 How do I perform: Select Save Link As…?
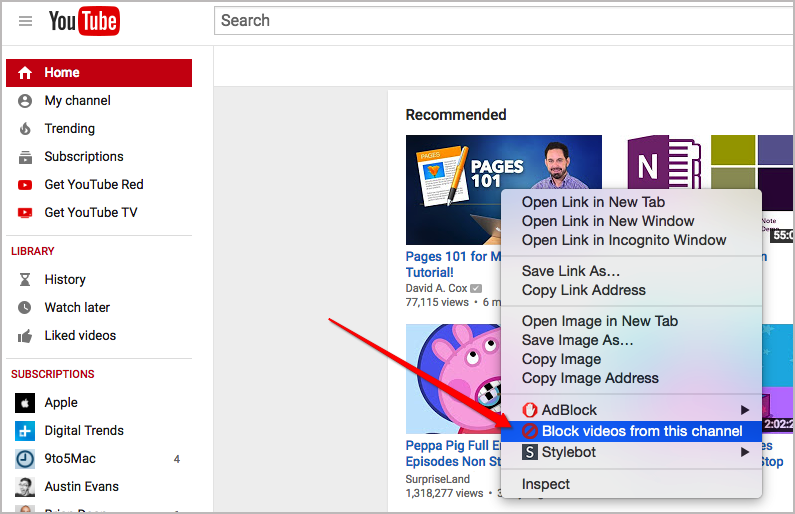tap(631, 271)
